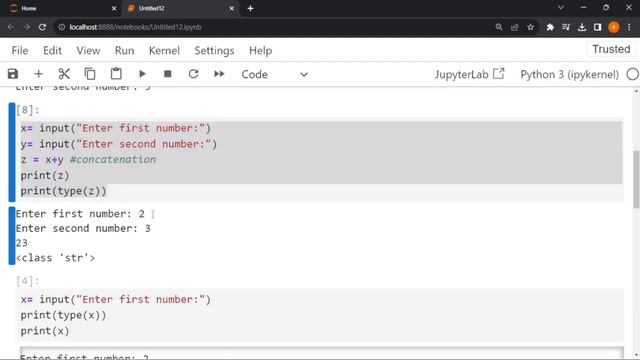Click the Python 3 (ipykernel) kernel name
The width and height of the screenshot is (640, 360).
pos(569,74)
